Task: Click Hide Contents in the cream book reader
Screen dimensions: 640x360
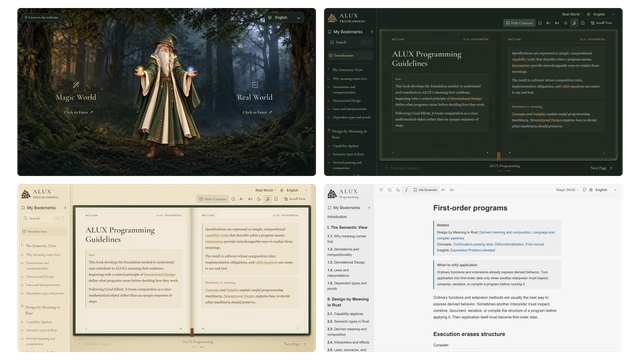Action: click(x=213, y=199)
